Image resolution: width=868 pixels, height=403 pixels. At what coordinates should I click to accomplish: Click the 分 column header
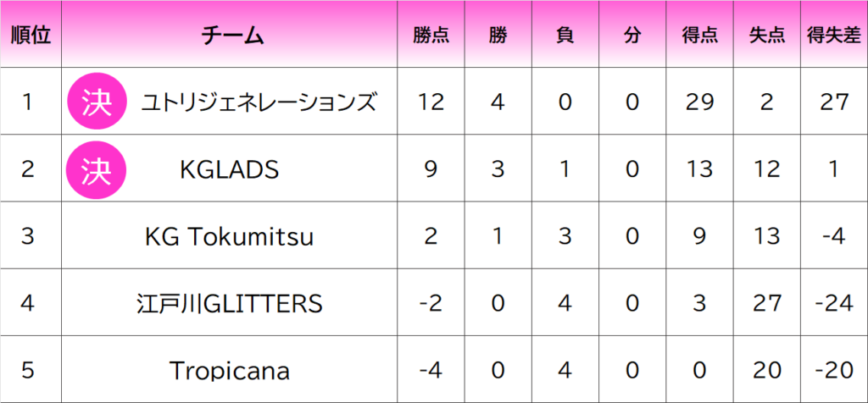coord(632,36)
